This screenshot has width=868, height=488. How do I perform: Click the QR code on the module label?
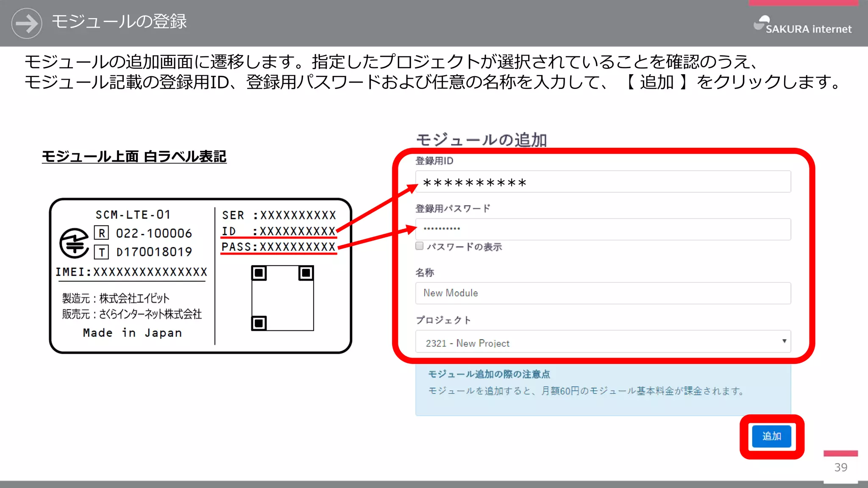(283, 298)
